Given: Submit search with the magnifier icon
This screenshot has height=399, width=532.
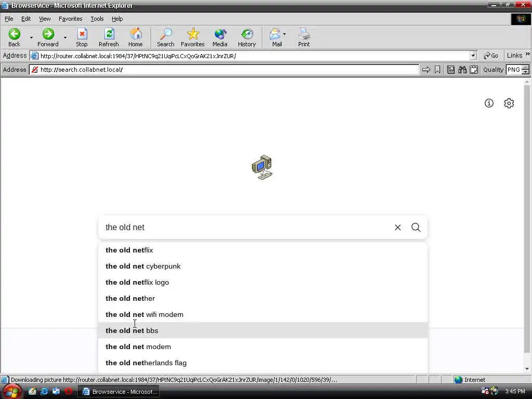Looking at the screenshot, I should 416,228.
